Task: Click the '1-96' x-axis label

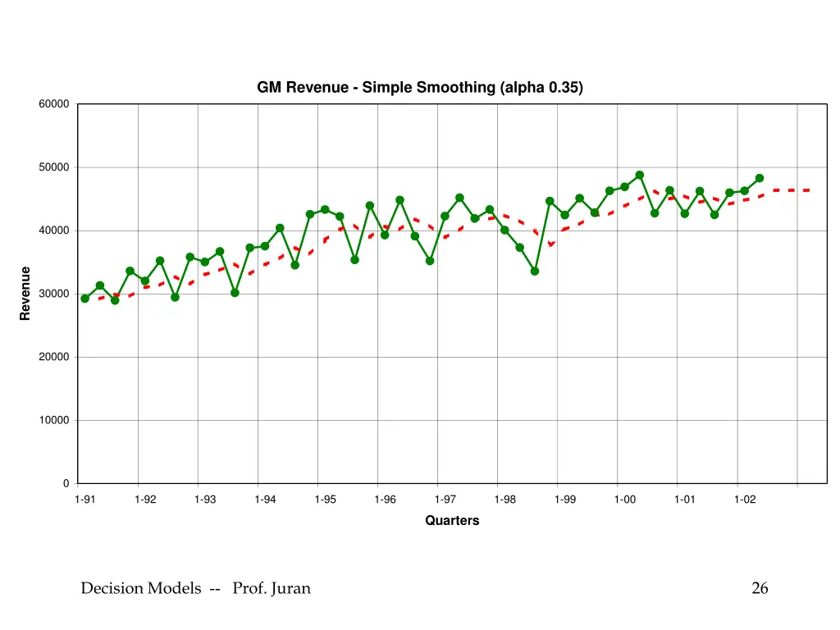Action: pos(386,500)
